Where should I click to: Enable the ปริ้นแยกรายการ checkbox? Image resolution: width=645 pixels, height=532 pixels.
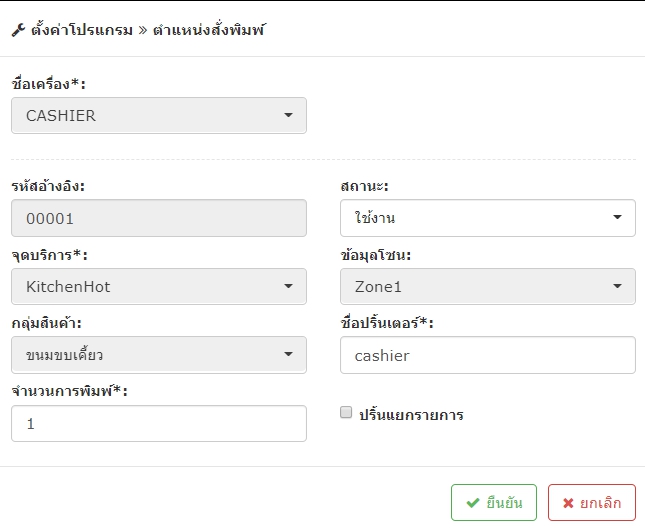[x=346, y=412]
